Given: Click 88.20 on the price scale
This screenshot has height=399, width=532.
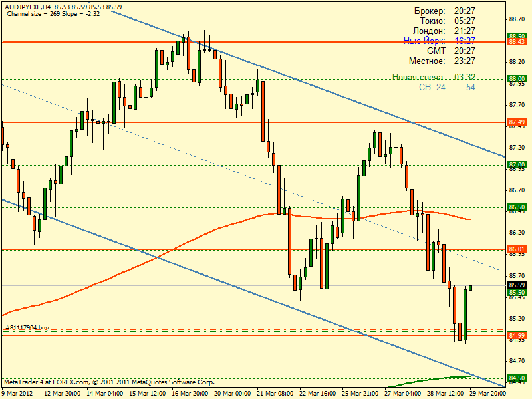Looking at the screenshot, I should [517, 62].
